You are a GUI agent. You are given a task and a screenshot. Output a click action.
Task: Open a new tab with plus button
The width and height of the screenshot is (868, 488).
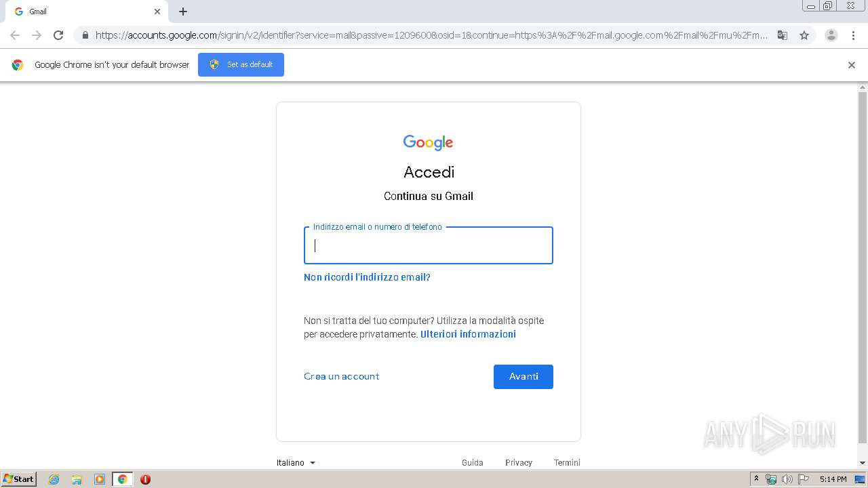tap(183, 12)
